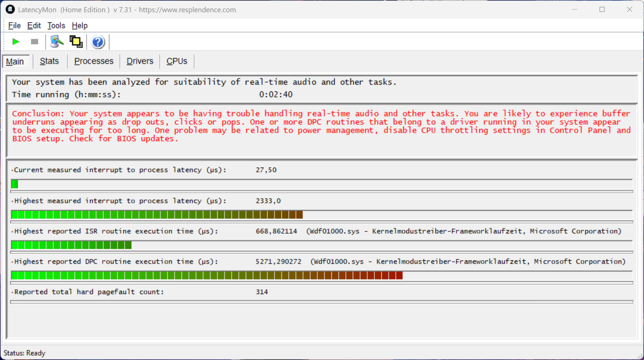Open the Tools menu

click(x=56, y=25)
